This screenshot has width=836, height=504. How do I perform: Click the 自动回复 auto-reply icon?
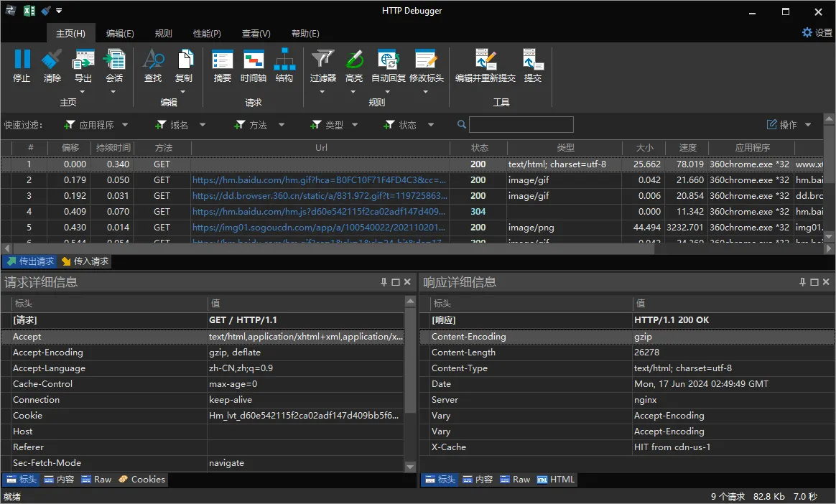click(388, 59)
